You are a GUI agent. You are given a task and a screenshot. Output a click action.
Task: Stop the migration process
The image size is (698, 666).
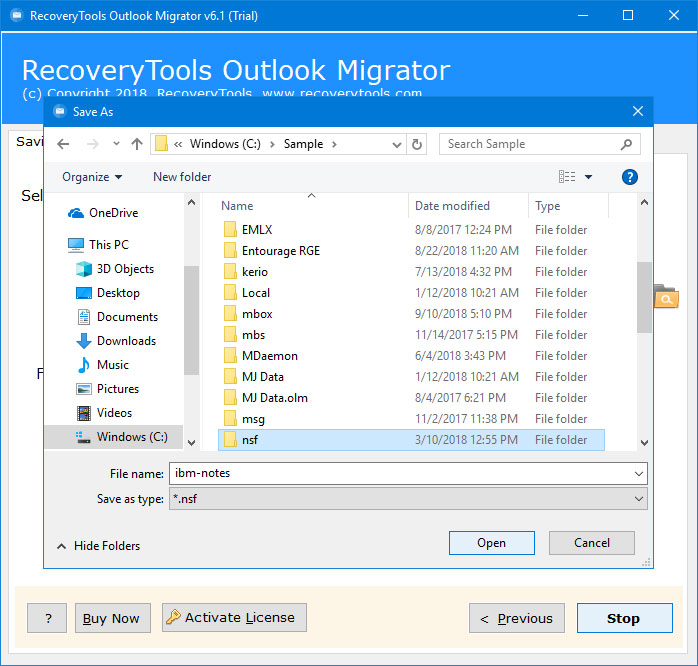625,618
